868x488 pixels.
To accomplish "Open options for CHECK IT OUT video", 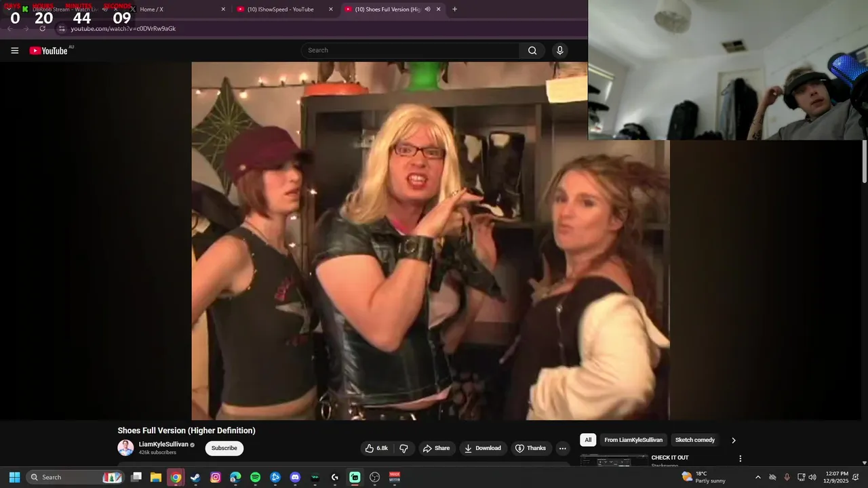I will (x=740, y=459).
